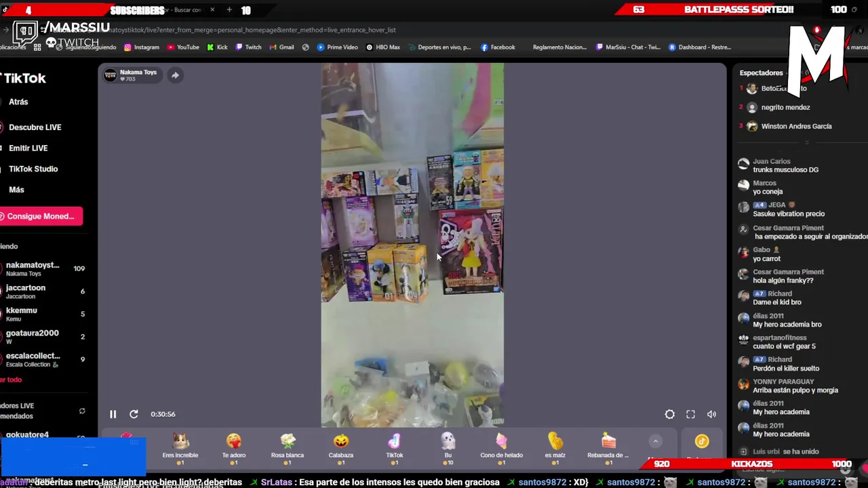Send the Cono de helado gift

(x=501, y=449)
